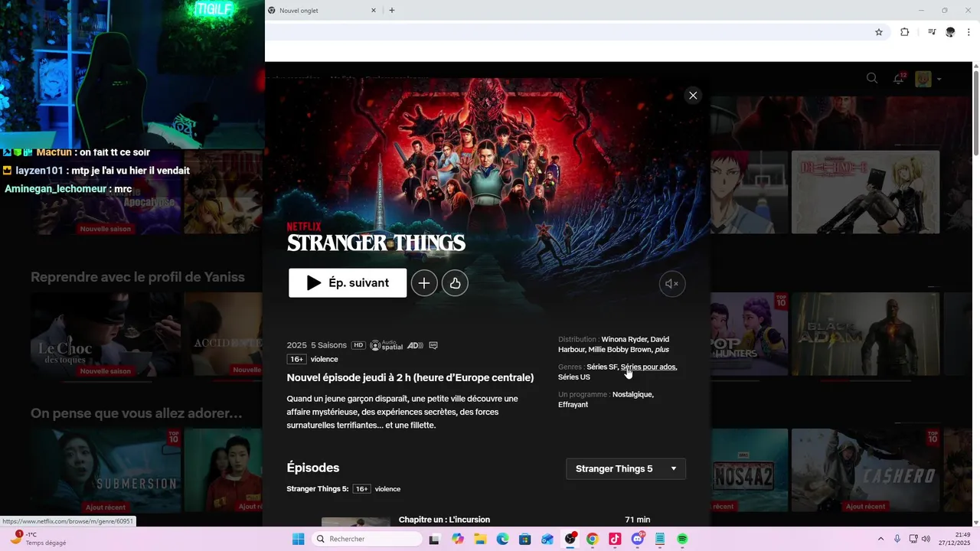Open Discord from the taskbar
The width and height of the screenshot is (980, 551).
638,540
